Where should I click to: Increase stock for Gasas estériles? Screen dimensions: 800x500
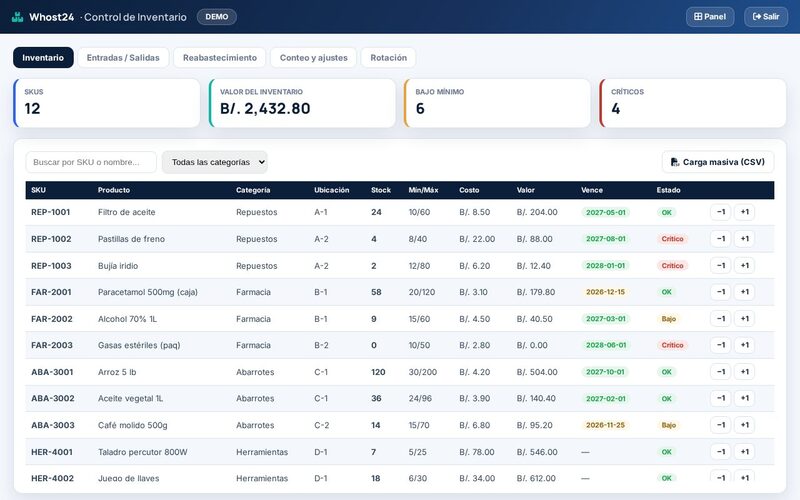coord(744,345)
